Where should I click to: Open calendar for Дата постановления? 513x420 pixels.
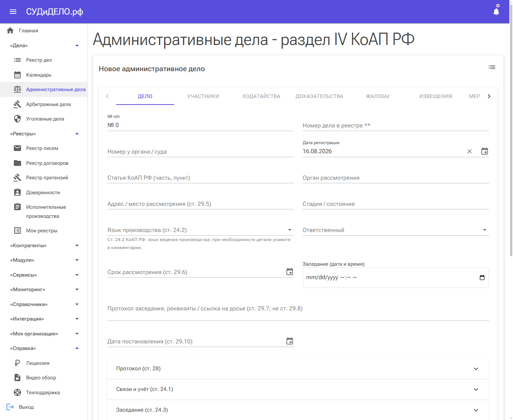(290, 341)
